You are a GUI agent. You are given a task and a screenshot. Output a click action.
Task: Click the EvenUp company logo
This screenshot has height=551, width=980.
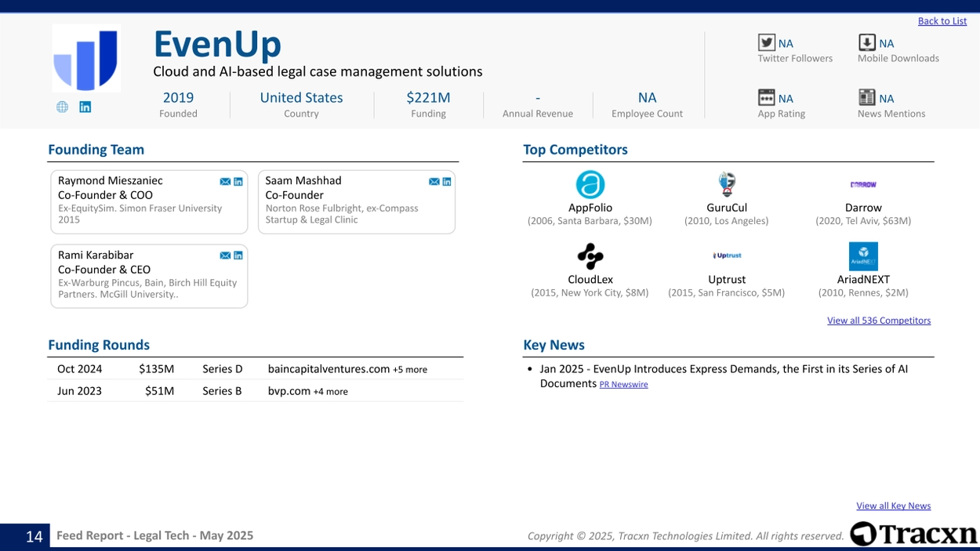coord(86,59)
